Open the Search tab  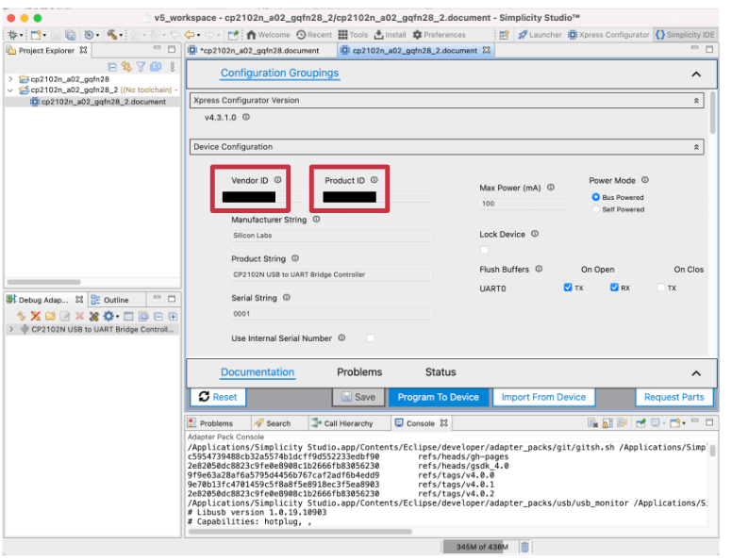[x=273, y=423]
